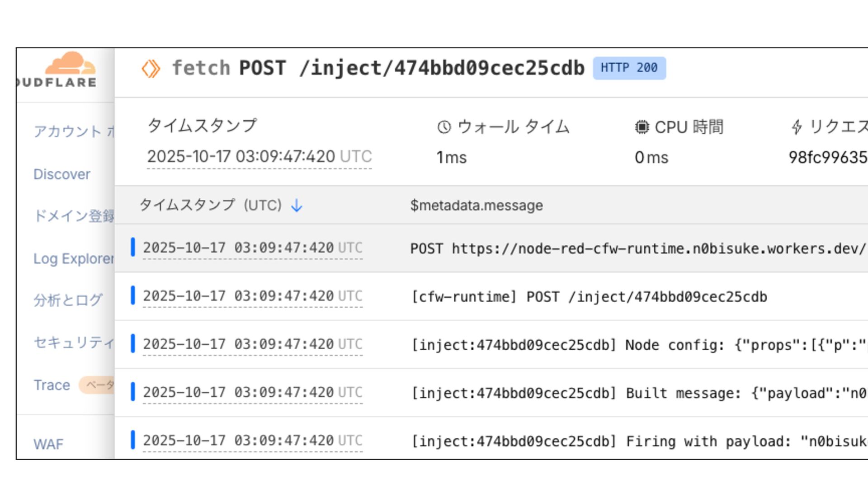
Task: Open the セキュリティ sidebar section
Action: point(73,343)
